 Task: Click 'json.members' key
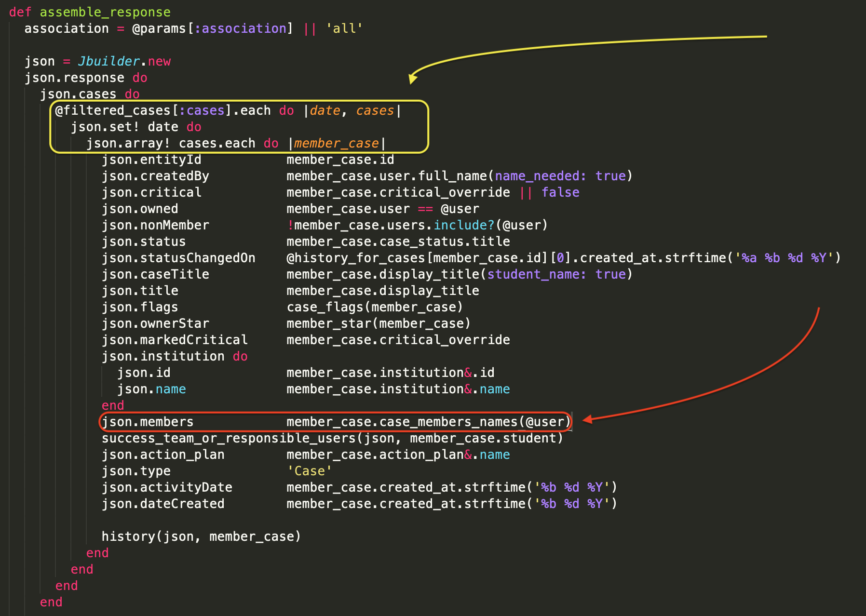click(x=148, y=422)
